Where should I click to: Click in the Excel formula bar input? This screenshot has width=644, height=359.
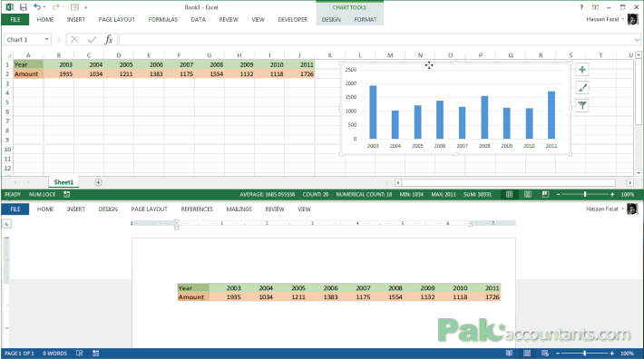(376, 39)
